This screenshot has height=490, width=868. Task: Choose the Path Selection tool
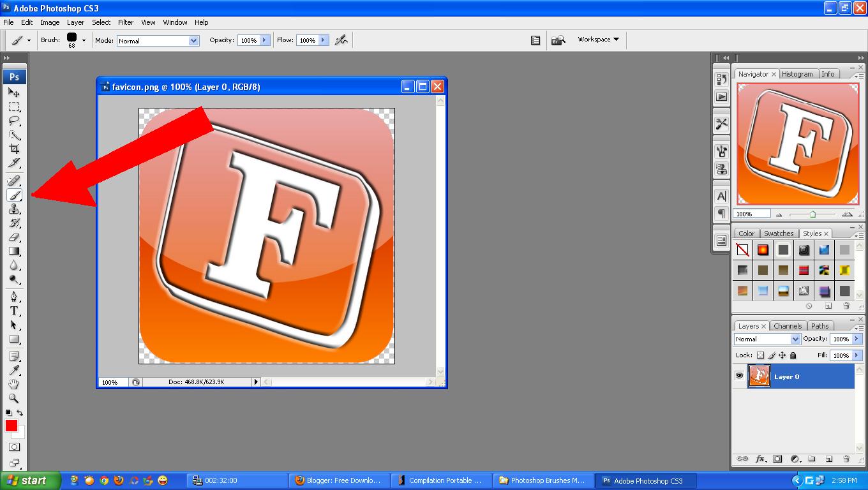coord(14,325)
